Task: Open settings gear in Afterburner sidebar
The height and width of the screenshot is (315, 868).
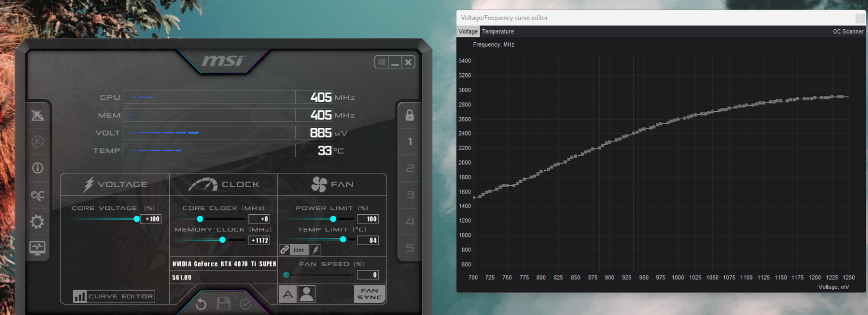Action: pos(37,222)
